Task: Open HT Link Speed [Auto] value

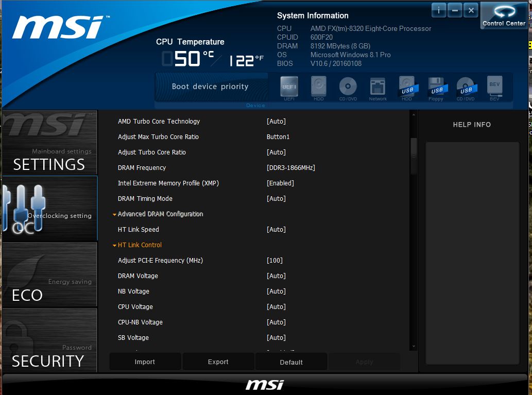Action: (x=276, y=229)
